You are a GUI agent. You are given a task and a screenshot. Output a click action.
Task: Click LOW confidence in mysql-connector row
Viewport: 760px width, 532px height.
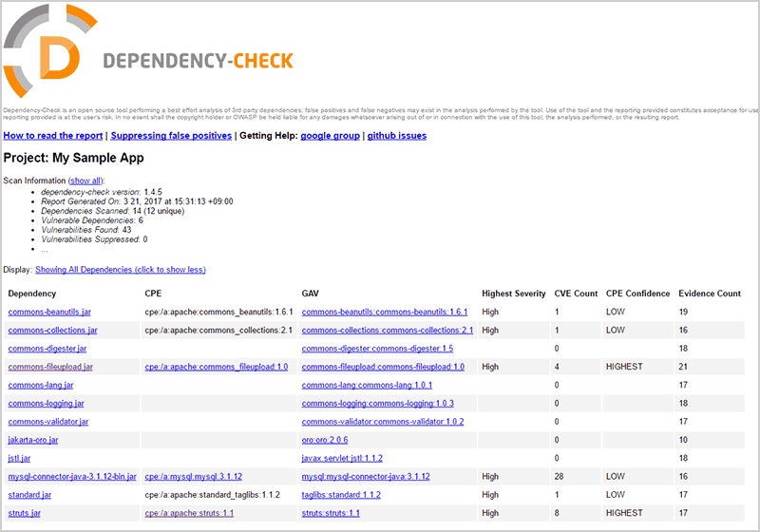(x=615, y=477)
